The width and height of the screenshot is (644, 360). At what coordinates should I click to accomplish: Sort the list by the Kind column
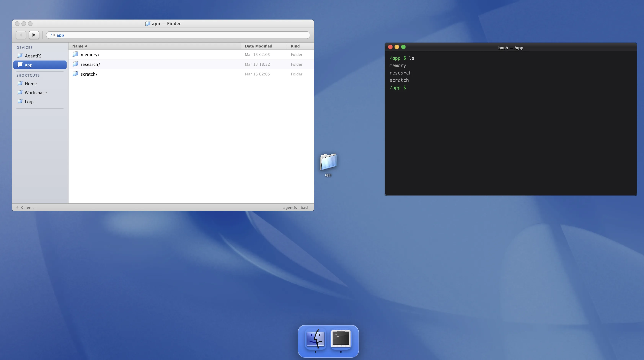[x=295, y=46]
